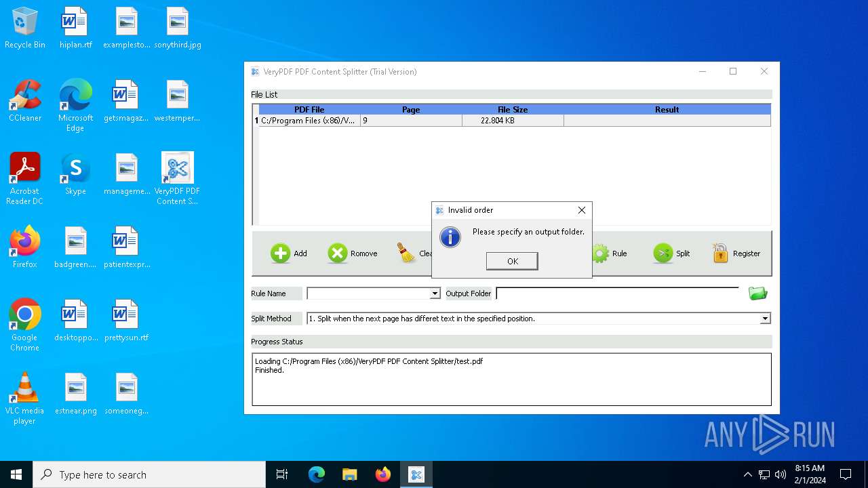Viewport: 868px width, 488px height.
Task: Click the Page column header
Action: pos(411,109)
